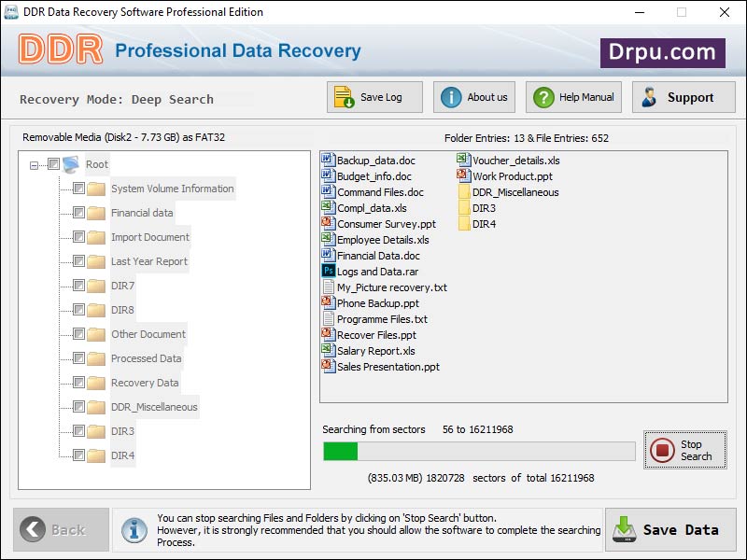Image resolution: width=747 pixels, height=560 pixels.
Task: Tick the DIR8 folder checkbox
Action: (x=78, y=310)
